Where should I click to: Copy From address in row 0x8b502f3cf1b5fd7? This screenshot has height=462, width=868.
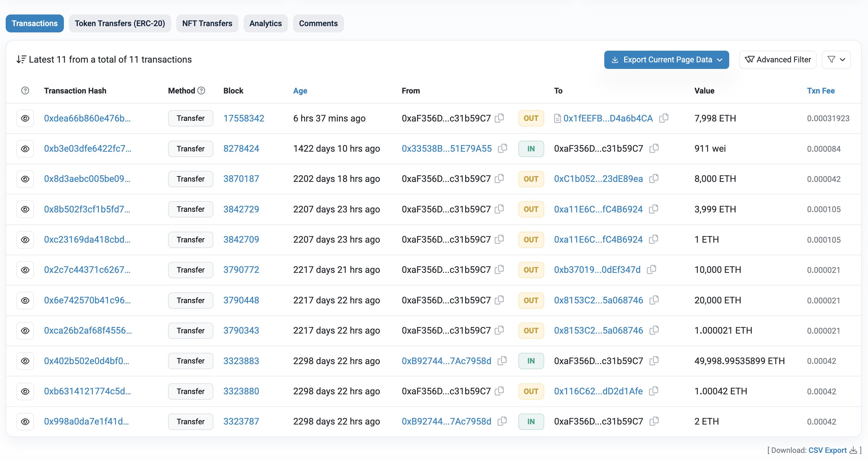[x=499, y=209]
